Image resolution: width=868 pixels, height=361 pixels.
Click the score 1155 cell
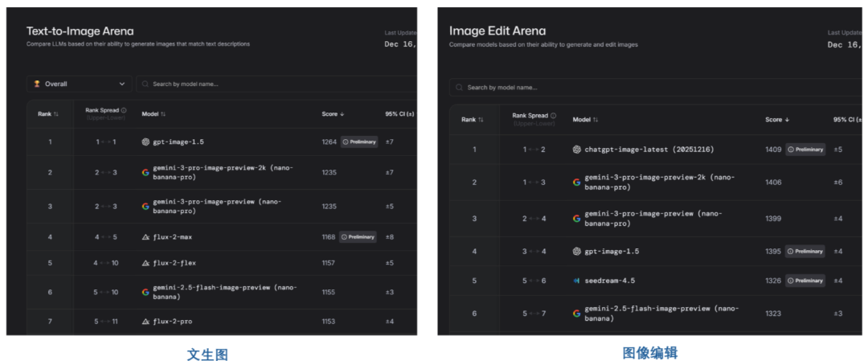tap(328, 292)
